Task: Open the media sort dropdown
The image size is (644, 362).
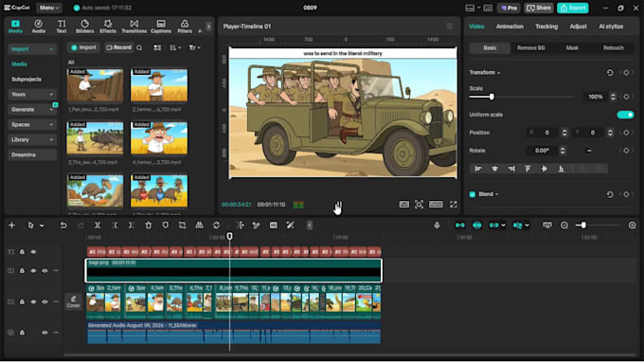Action: pyautogui.click(x=175, y=47)
